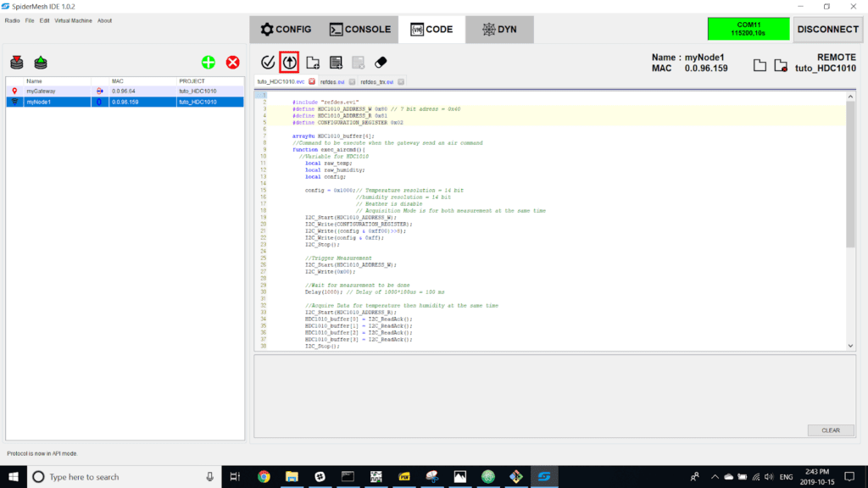
Task: Switch to the CONSOLE tab
Action: (x=359, y=30)
